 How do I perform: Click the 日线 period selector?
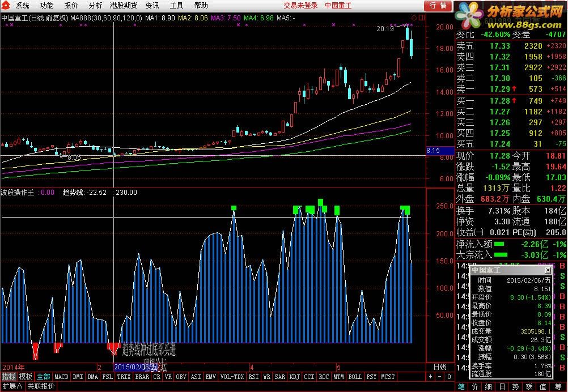pos(440,367)
